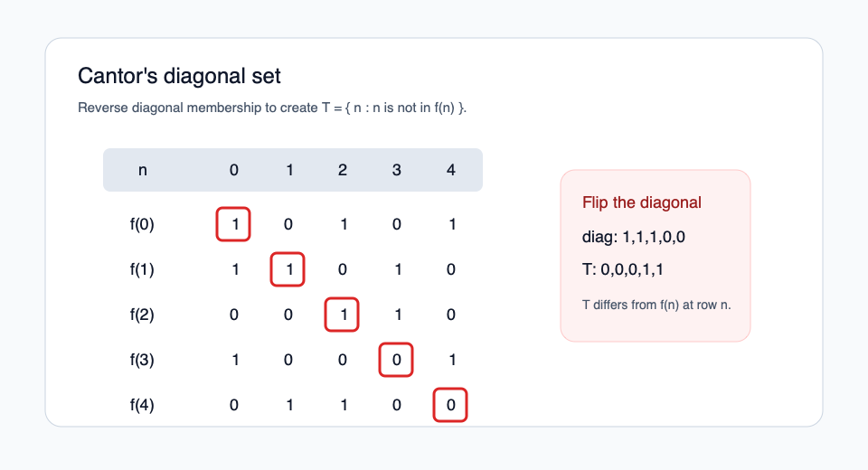868x470 pixels.
Task: Click the "Flip the diagonal" heading
Action: tap(642, 202)
